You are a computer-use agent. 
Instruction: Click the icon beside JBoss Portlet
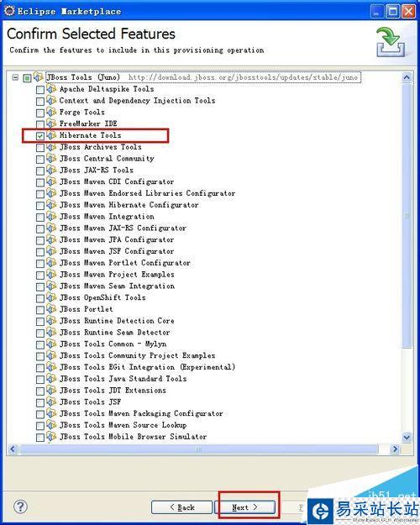(51, 309)
